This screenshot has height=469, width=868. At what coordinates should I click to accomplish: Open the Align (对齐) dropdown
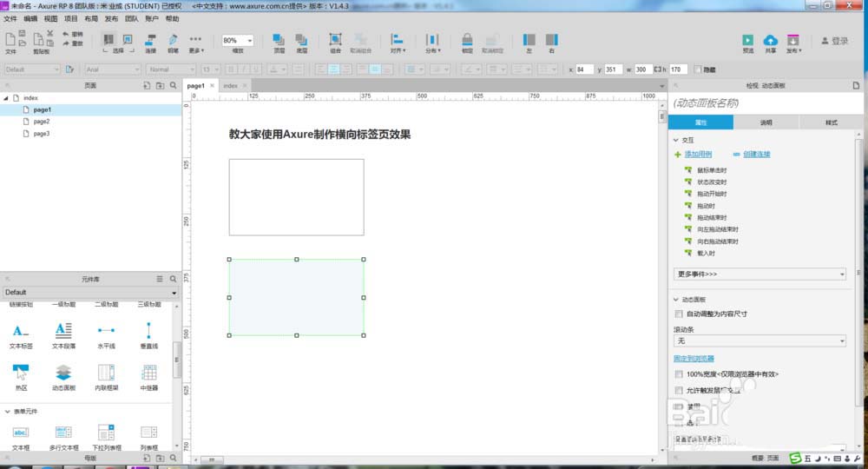click(398, 43)
